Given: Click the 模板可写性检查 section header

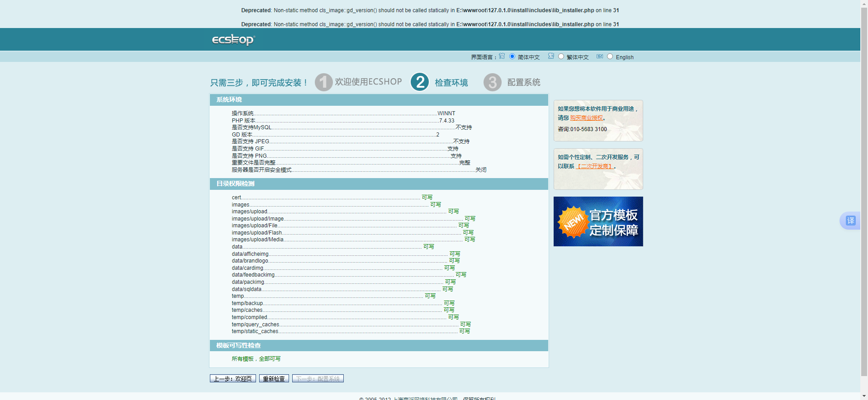Looking at the screenshot, I should pos(379,346).
